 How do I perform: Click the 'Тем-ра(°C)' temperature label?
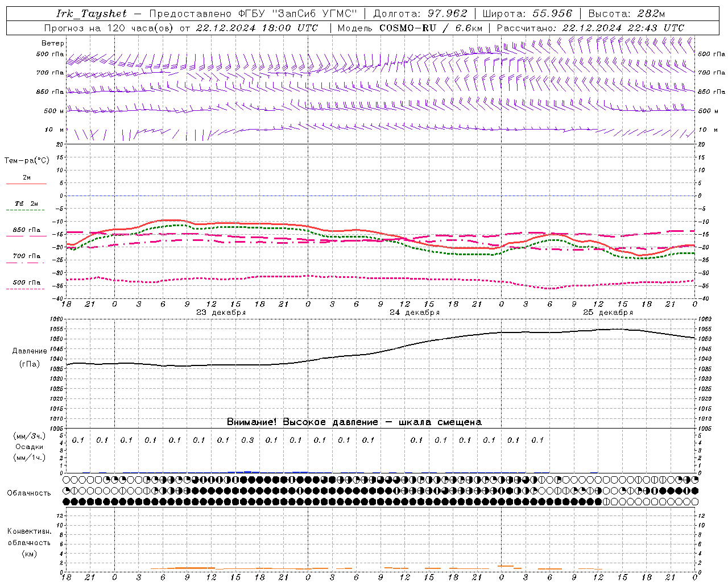(x=27, y=161)
